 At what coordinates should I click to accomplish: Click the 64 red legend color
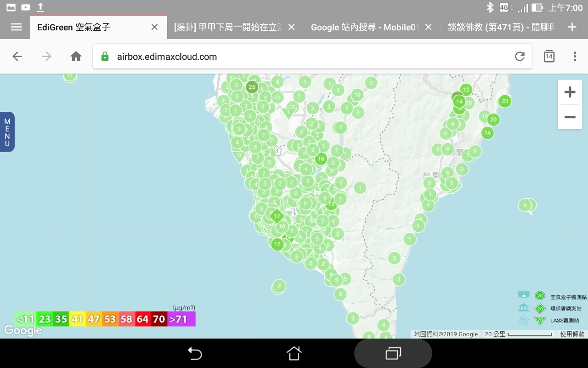point(143,319)
